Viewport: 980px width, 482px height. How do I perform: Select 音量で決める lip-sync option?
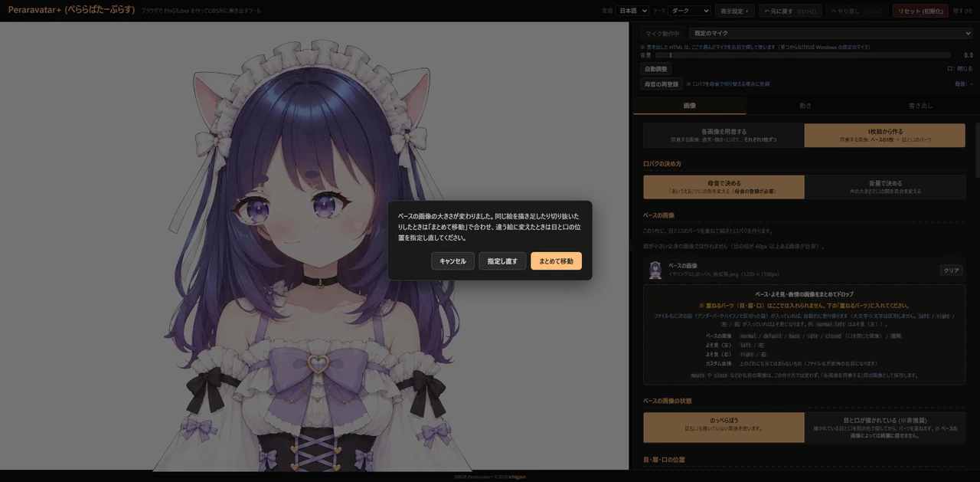click(885, 187)
